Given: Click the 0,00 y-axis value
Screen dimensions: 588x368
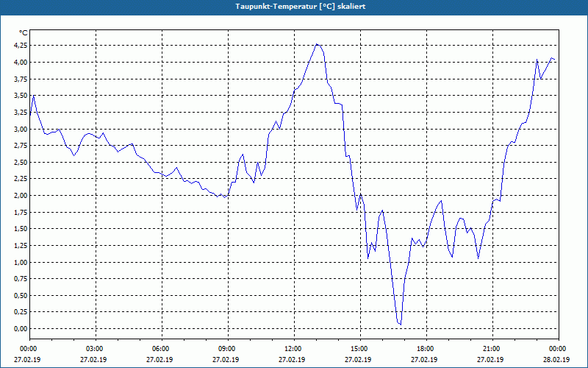Looking at the screenshot, I should 21,328.
